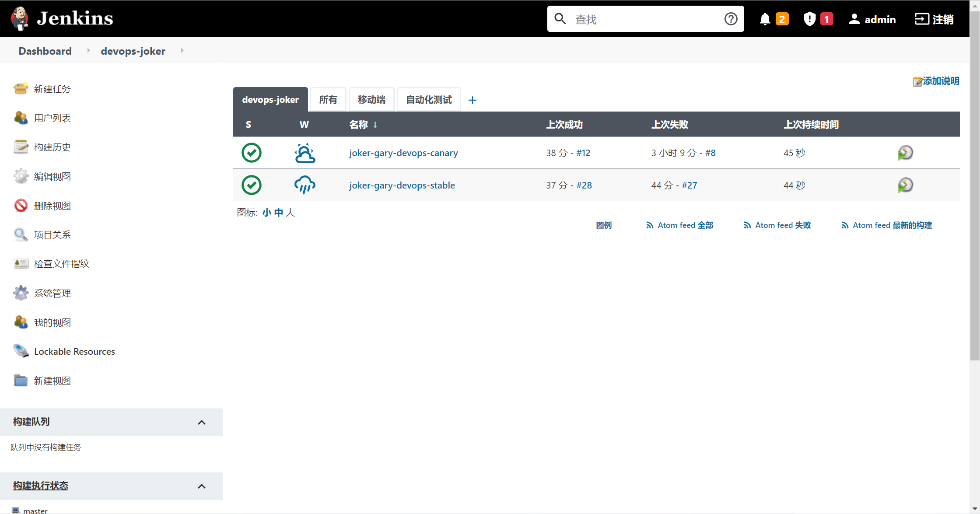This screenshot has height=514, width=980.
Task: Click the 新建任务 icon
Action: pyautogui.click(x=21, y=89)
